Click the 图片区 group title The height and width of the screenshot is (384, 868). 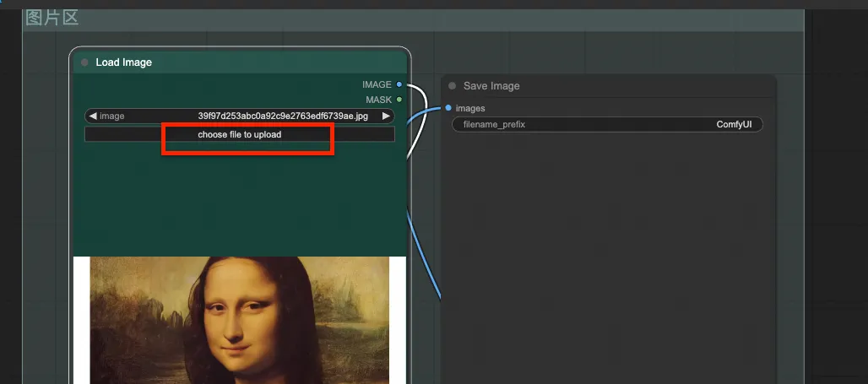52,18
